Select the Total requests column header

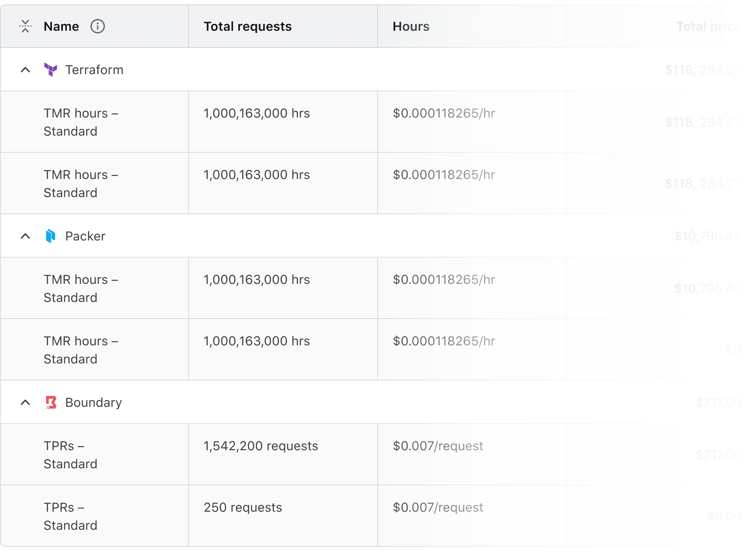(x=247, y=27)
